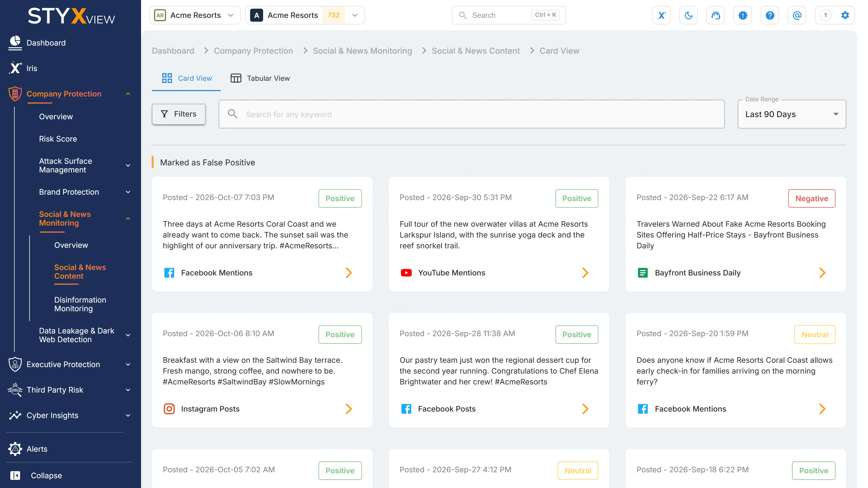Image resolution: width=868 pixels, height=488 pixels.
Task: Open Overview under Social & News Monitoring
Action: coord(71,245)
